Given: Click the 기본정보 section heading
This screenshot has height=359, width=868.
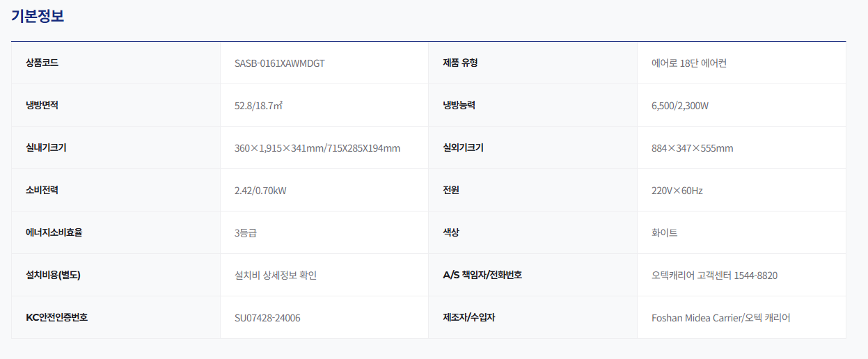Looking at the screenshot, I should pyautogui.click(x=38, y=16).
